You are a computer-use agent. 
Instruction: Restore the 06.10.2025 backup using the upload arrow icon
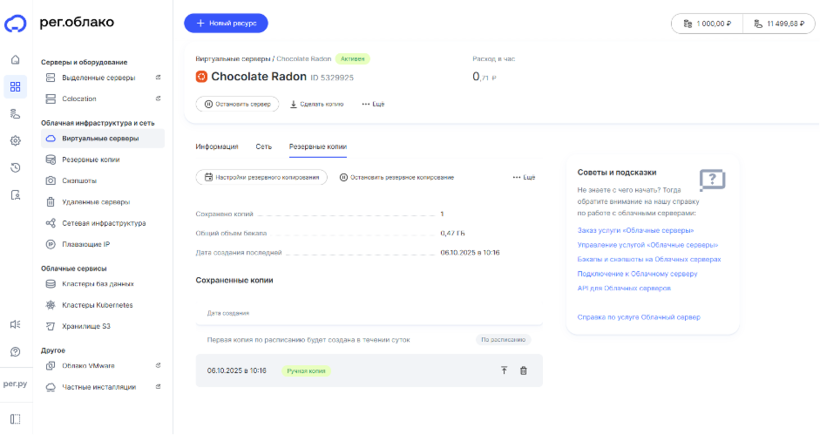tap(504, 371)
